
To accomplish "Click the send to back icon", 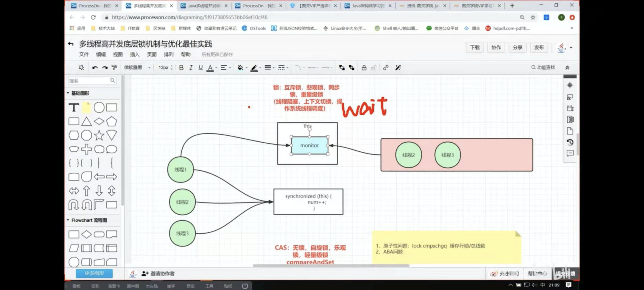I will tap(352, 68).
